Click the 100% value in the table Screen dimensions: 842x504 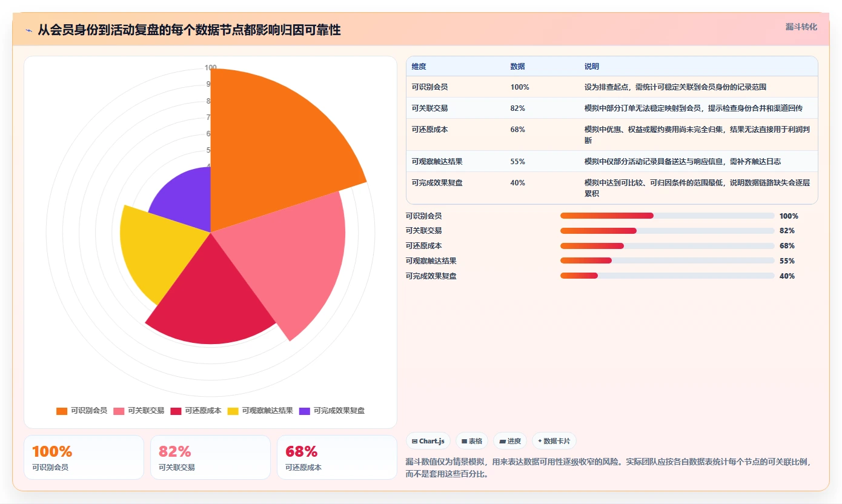coord(520,87)
